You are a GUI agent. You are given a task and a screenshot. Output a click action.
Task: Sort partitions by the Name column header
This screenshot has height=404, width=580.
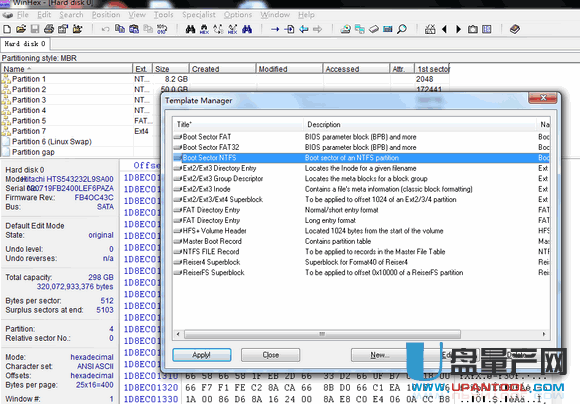tap(67, 69)
